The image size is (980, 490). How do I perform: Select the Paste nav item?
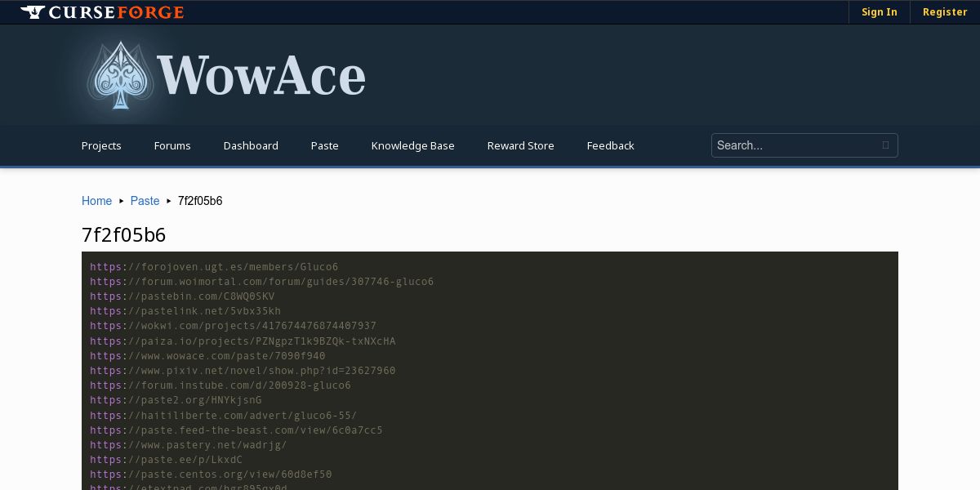click(324, 145)
